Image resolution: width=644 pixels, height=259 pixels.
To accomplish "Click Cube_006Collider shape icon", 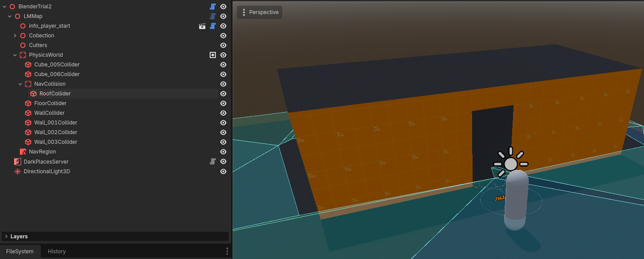I will (x=28, y=74).
